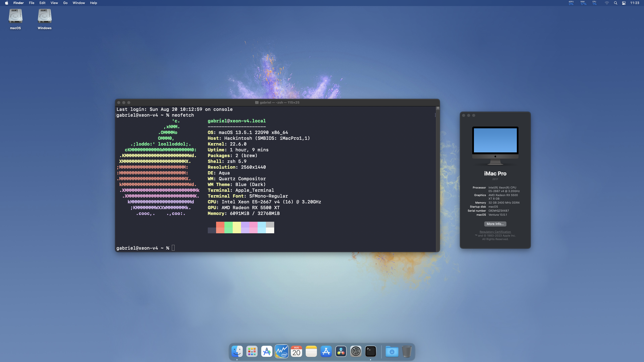
Task: Click 'Packages: 2 (brew)' line
Action: (232, 156)
